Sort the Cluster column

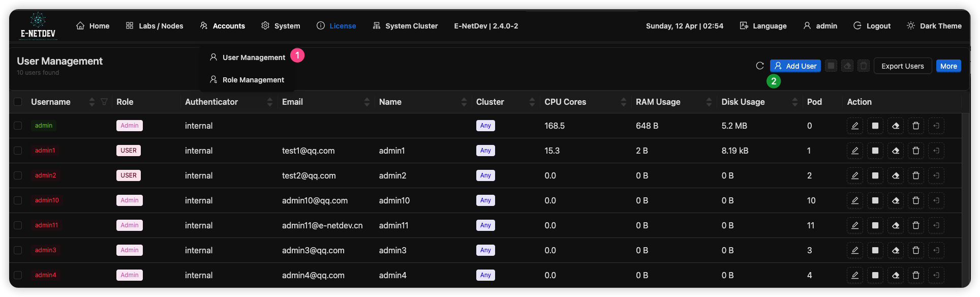[x=532, y=102]
